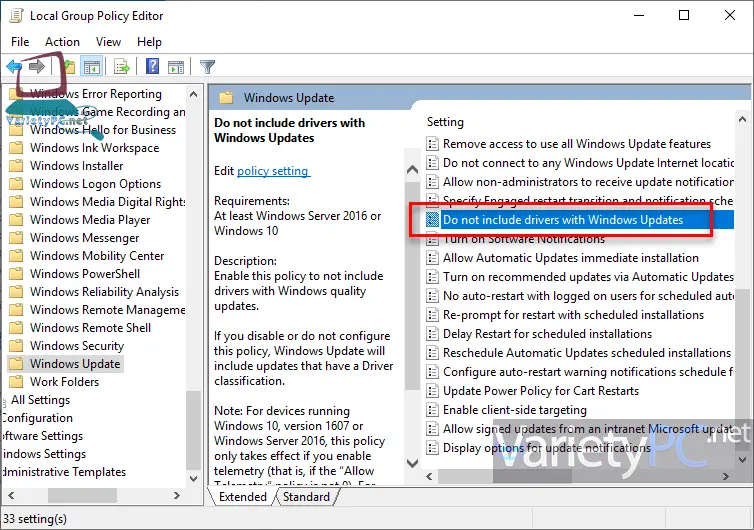754x530 pixels.
Task: Select Do not connect to Windows Update Internet locations
Action: click(588, 163)
